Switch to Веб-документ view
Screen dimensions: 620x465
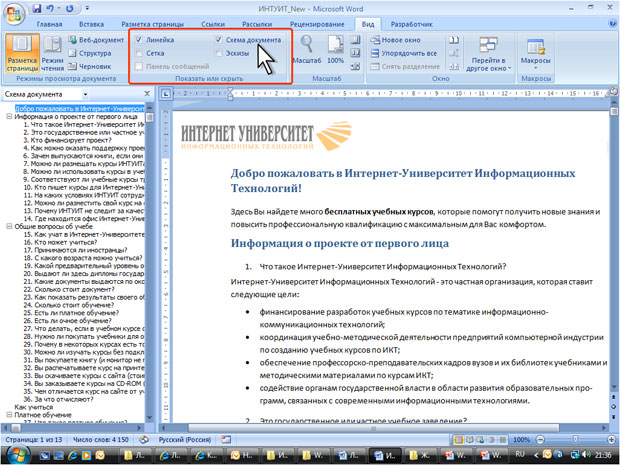tap(96, 40)
